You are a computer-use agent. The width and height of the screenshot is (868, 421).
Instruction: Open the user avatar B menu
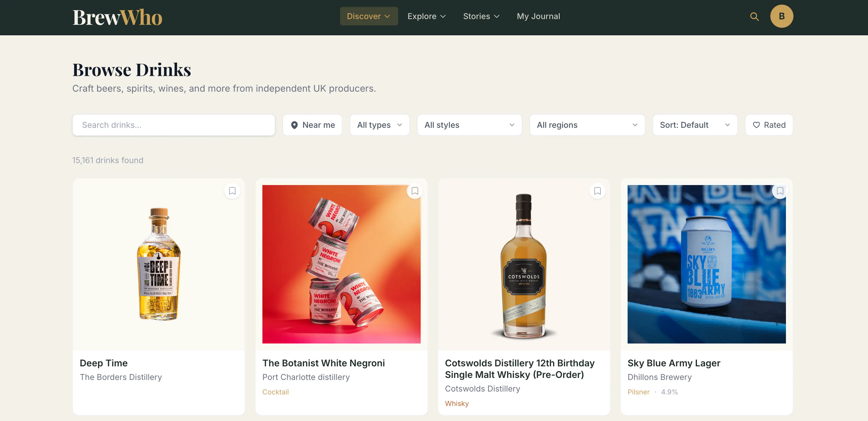(781, 16)
